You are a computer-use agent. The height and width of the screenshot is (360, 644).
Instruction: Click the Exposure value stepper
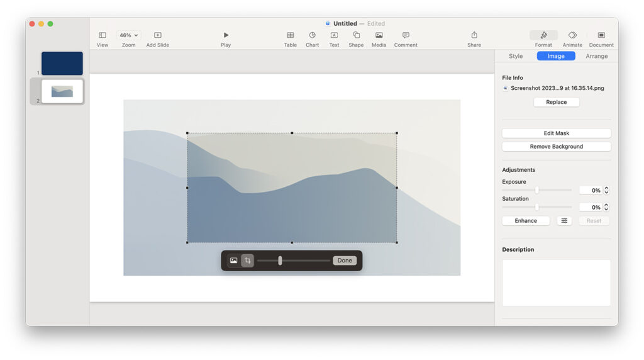pyautogui.click(x=607, y=190)
